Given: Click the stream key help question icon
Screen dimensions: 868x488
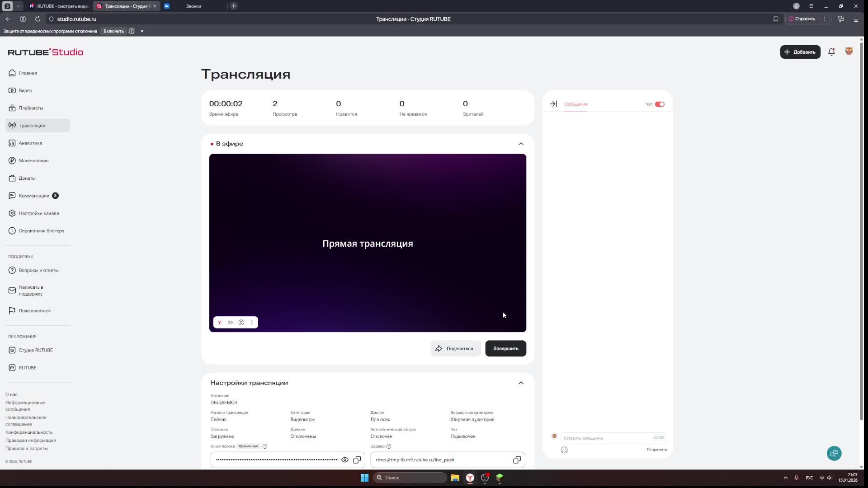Looking at the screenshot, I should point(265,446).
